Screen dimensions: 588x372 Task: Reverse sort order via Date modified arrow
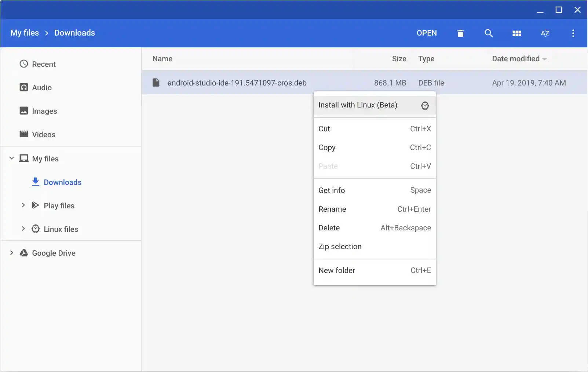coord(544,59)
